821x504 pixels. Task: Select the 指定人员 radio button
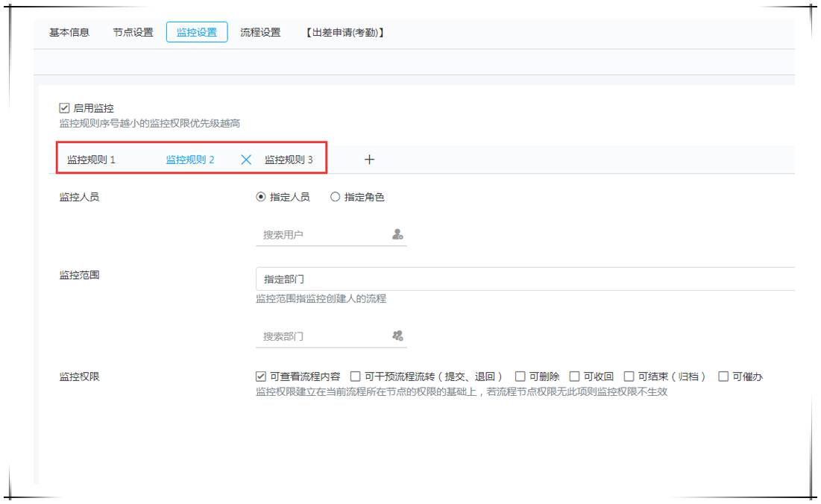[x=261, y=197]
